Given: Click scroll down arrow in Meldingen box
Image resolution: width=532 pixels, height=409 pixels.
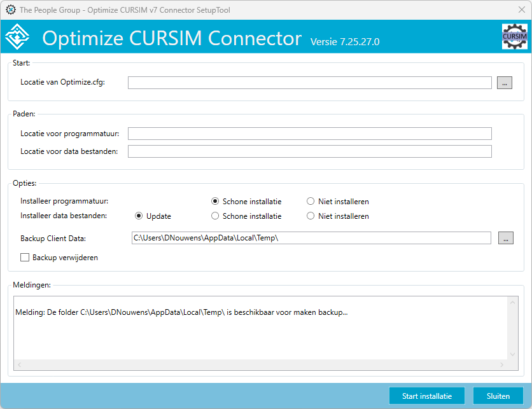Looking at the screenshot, I should [x=512, y=354].
